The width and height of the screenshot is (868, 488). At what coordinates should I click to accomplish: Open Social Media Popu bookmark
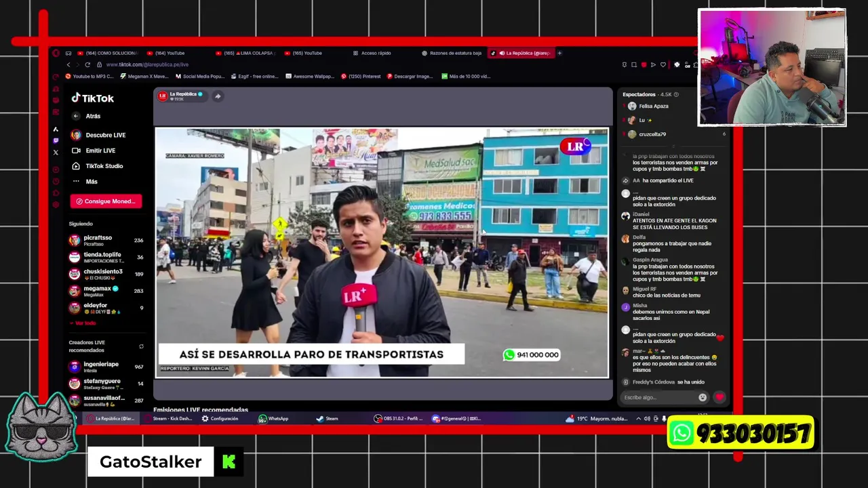tap(200, 77)
